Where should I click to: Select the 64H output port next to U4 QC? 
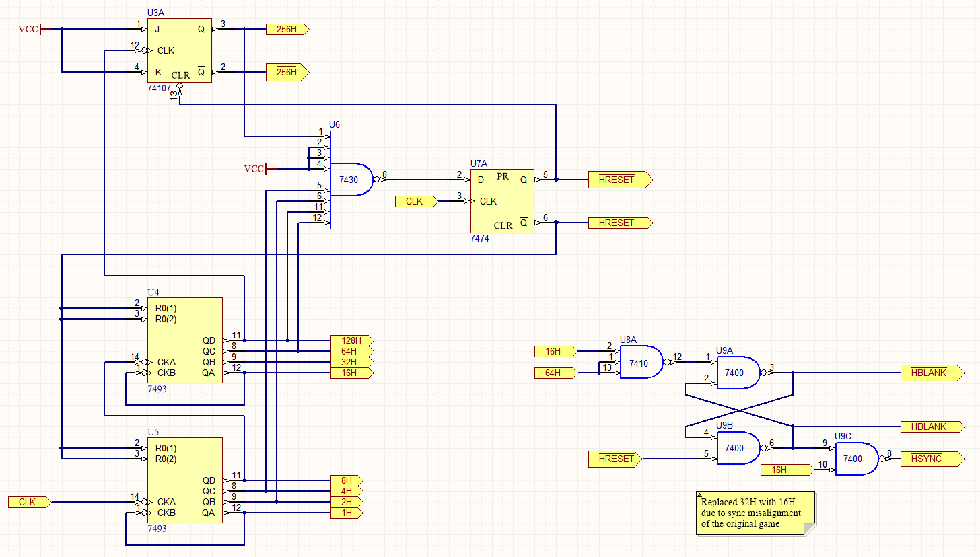[352, 351]
